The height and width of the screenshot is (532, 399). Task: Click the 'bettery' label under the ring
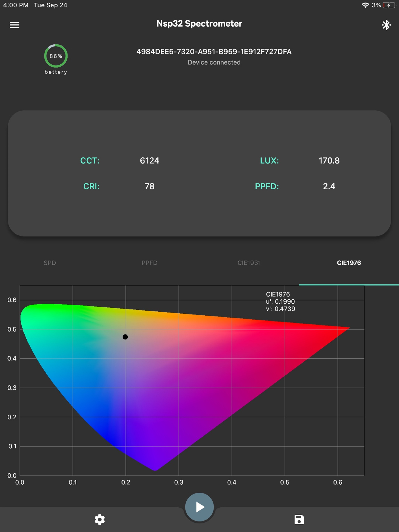tap(56, 72)
